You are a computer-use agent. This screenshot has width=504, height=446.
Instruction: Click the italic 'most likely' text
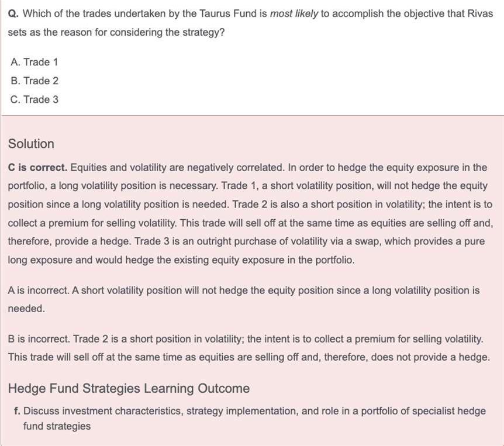[294, 13]
